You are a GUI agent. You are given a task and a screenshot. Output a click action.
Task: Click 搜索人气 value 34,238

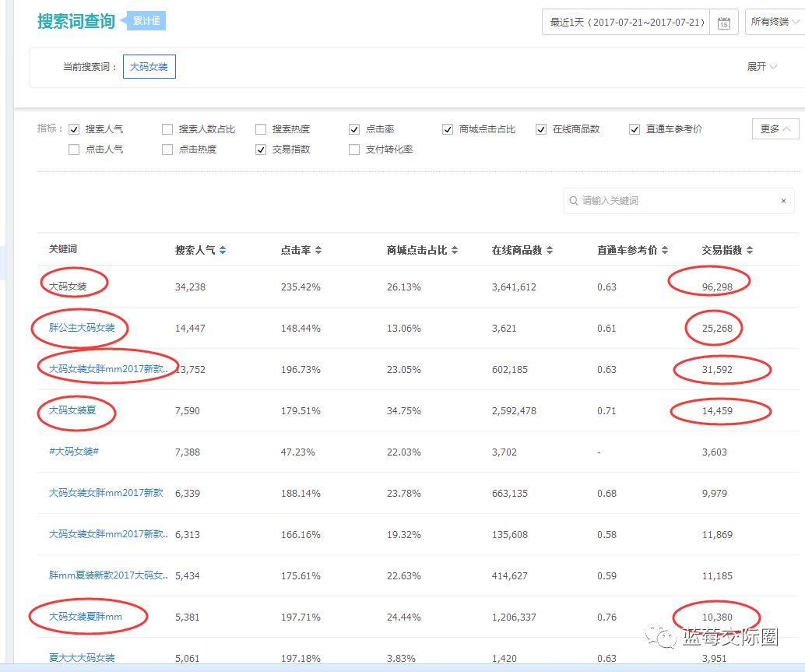(190, 287)
